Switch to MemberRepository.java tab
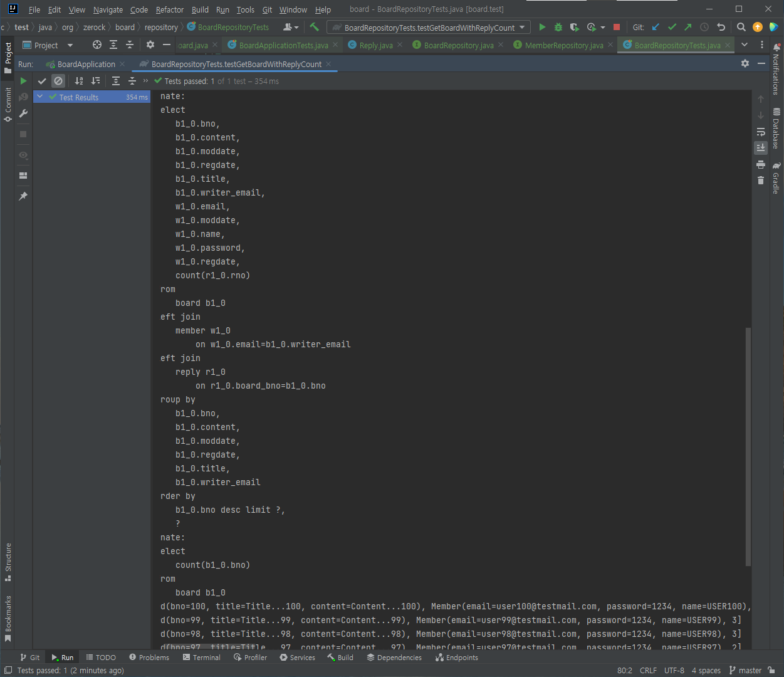Image resolution: width=784 pixels, height=677 pixels. click(x=563, y=45)
